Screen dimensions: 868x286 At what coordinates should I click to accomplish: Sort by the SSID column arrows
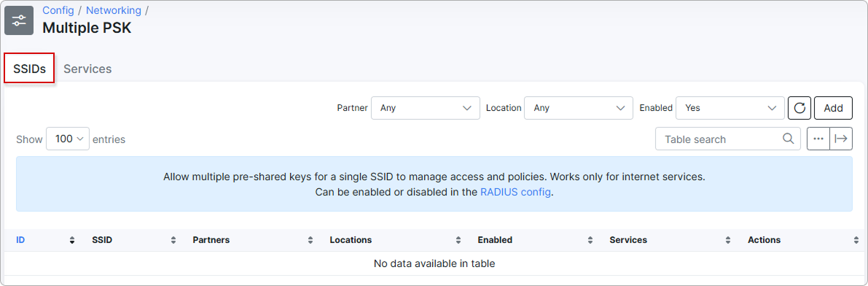tap(173, 241)
